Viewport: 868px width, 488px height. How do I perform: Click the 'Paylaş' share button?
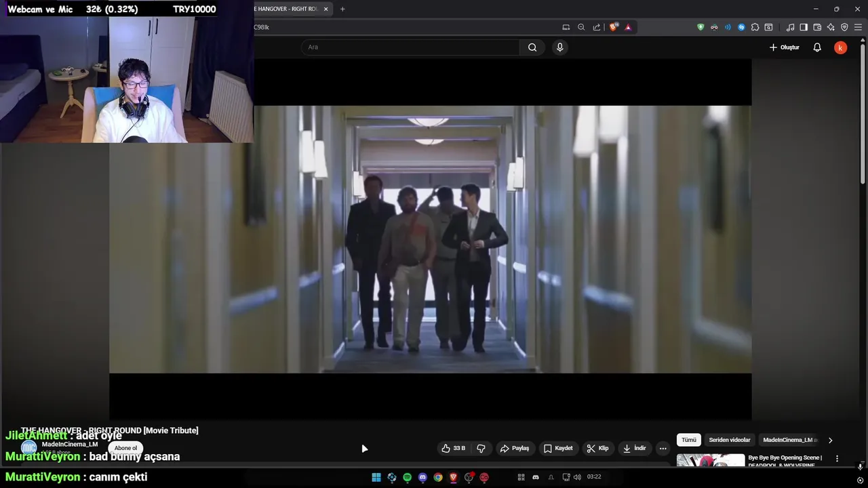tap(514, 448)
